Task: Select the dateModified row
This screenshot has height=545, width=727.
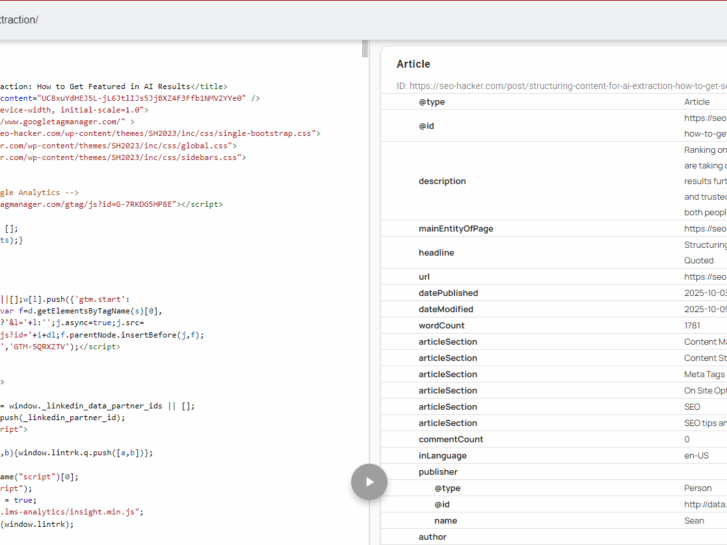Action: pyautogui.click(x=448, y=309)
